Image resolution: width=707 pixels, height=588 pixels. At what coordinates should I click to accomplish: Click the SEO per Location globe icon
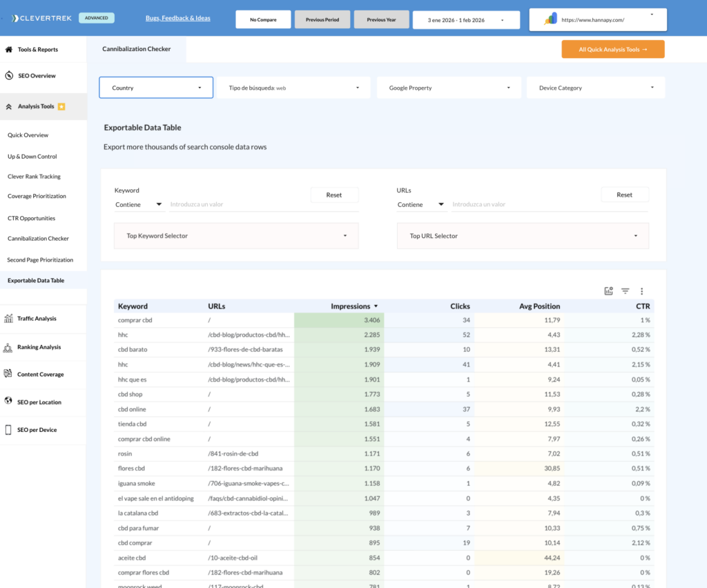[x=9, y=402]
